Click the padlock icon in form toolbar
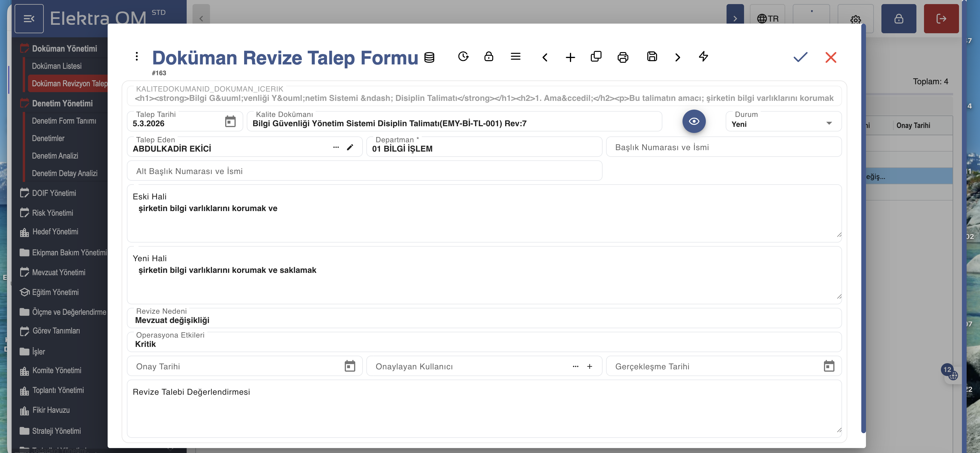980x453 pixels. click(489, 57)
